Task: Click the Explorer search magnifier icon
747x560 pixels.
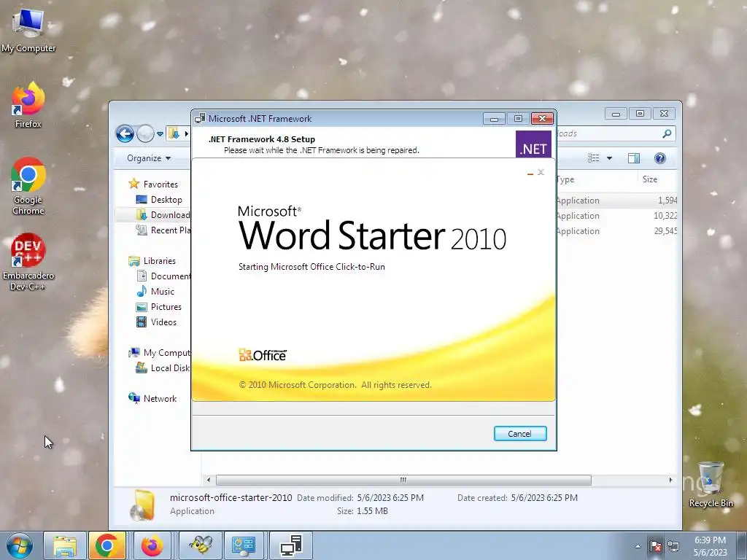Action: click(667, 134)
